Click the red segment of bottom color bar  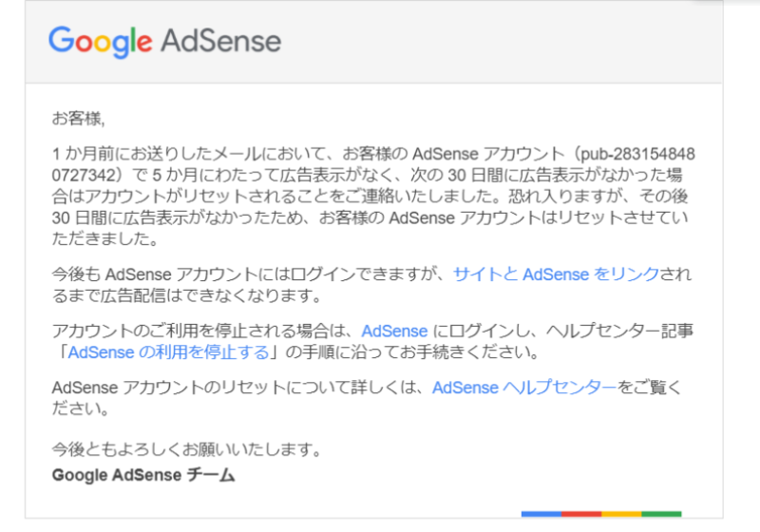click(x=581, y=514)
